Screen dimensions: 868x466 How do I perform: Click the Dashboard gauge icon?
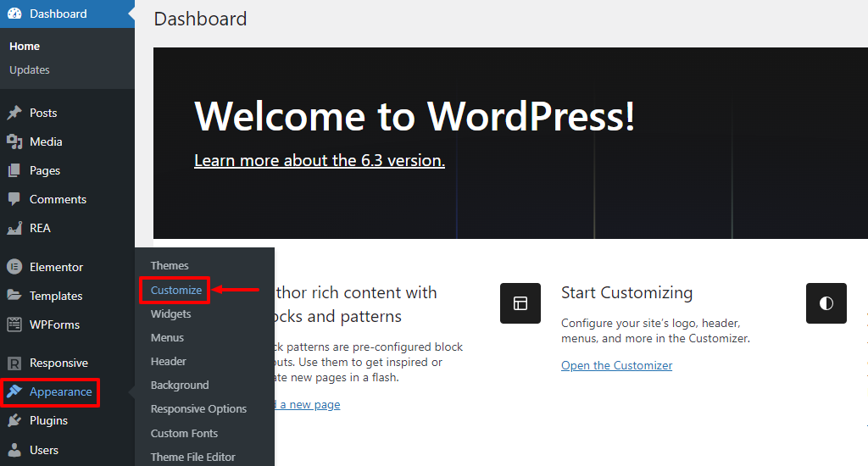click(14, 14)
